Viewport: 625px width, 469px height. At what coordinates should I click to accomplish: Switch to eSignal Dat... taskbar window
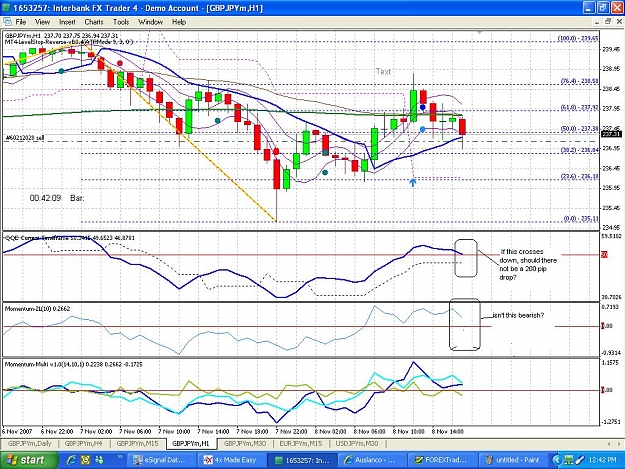[x=163, y=460]
